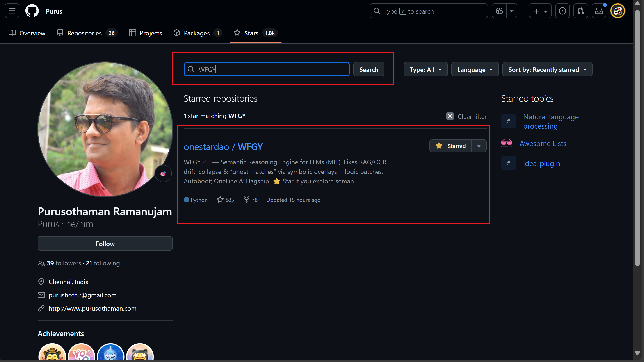Click the status emoji badge on profile photo
The width and height of the screenshot is (644, 362).
tap(163, 174)
